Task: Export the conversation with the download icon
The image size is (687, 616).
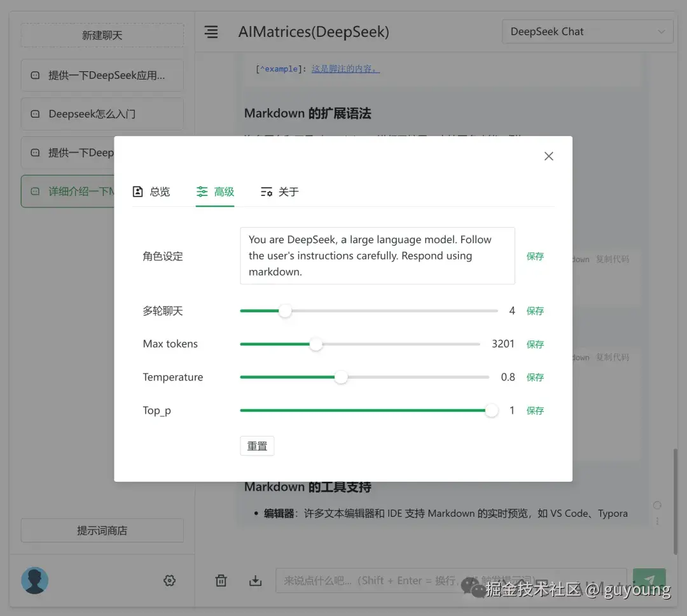Action: coord(255,580)
